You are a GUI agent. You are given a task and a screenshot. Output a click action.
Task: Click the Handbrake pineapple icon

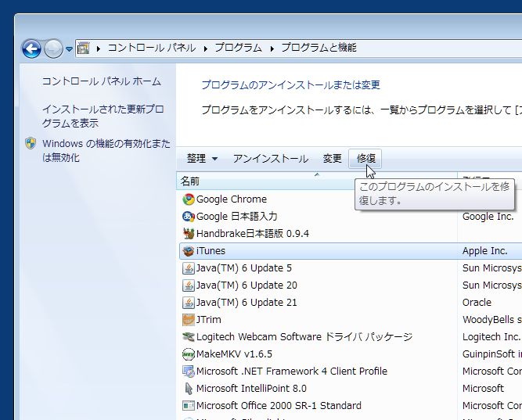tap(189, 234)
